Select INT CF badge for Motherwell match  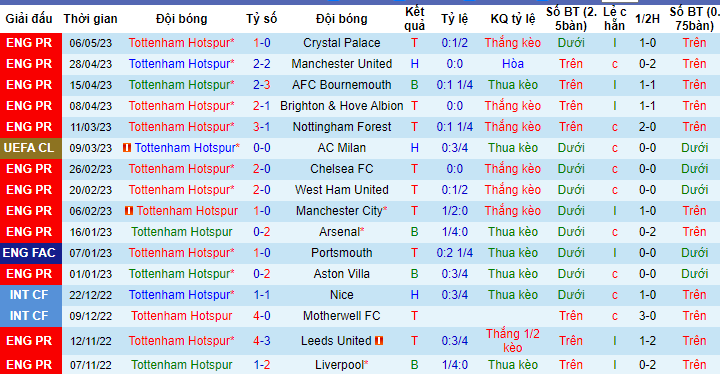pyautogui.click(x=29, y=316)
